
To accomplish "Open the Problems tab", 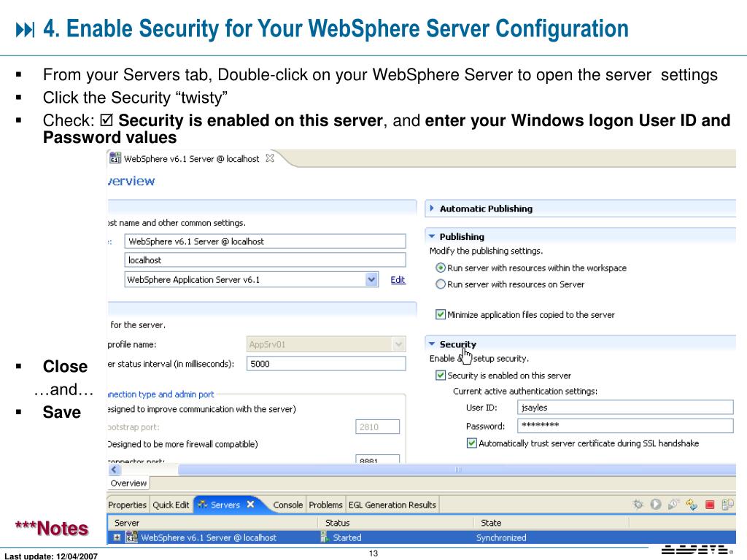I will point(325,505).
